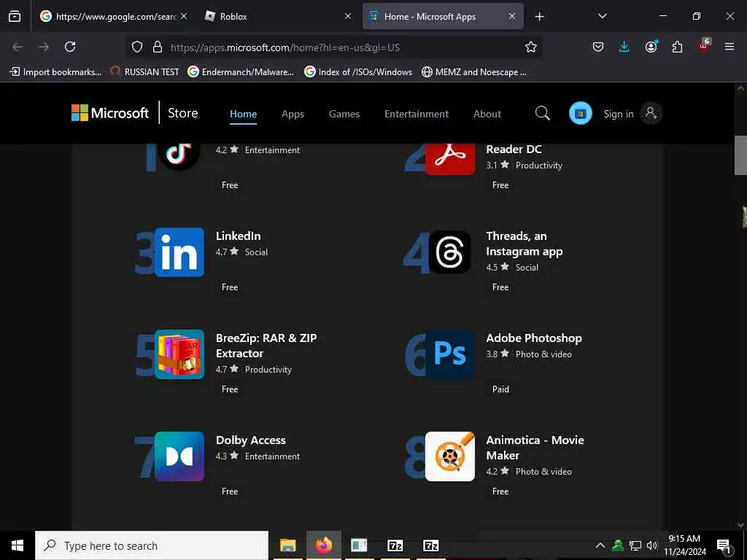Open the extensions puzzle icon
This screenshot has width=747, height=560.
click(677, 47)
